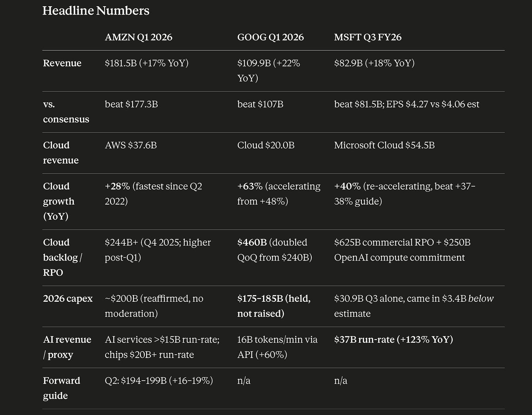Click the '2026 capex' row label
This screenshot has width=532, height=415.
point(68,298)
